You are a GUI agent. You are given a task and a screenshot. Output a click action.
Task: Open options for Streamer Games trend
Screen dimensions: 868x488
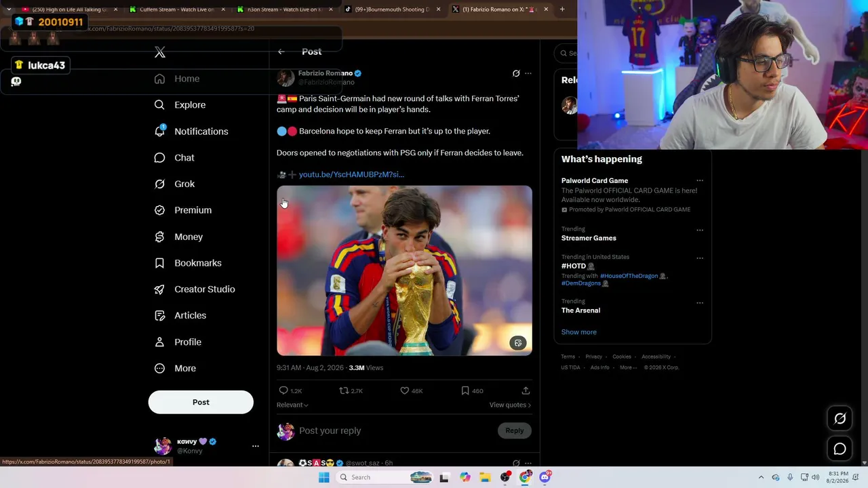tap(700, 230)
